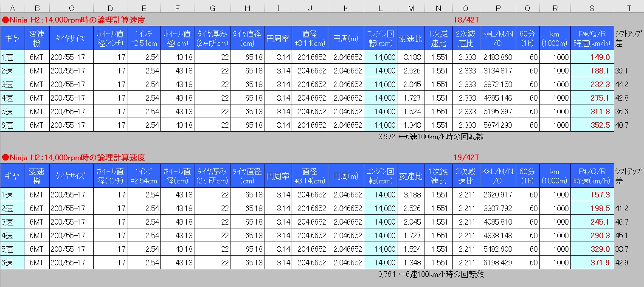The image size is (644, 287).
Task: Select column T header
Action: tap(629, 8)
